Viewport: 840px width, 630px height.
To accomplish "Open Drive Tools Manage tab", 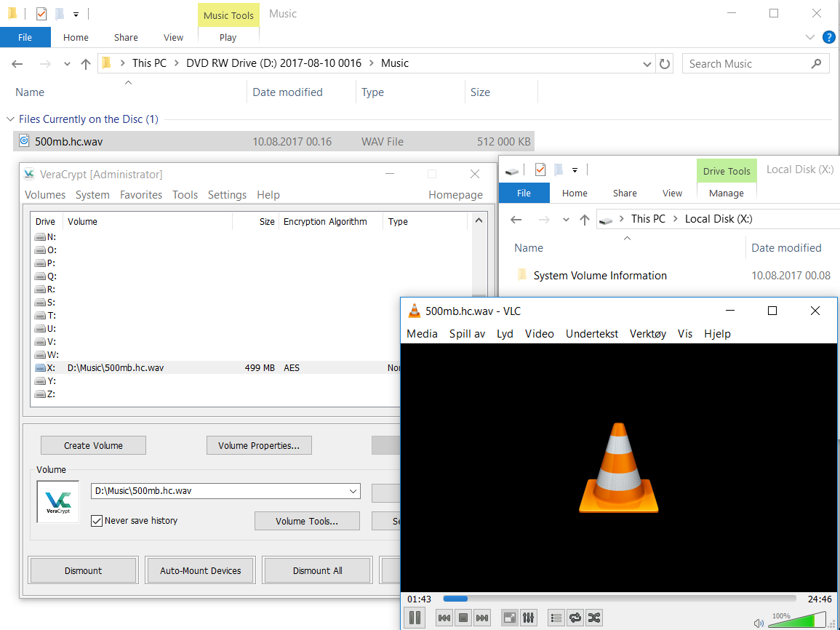I will (727, 194).
